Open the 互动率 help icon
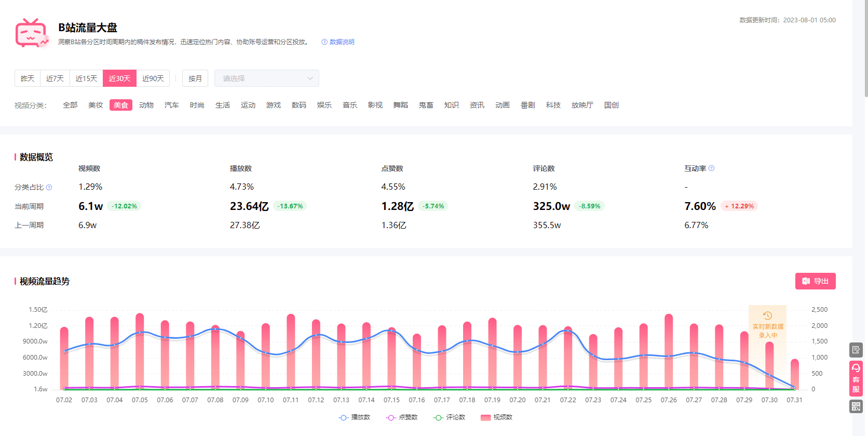868x436 pixels. point(711,168)
